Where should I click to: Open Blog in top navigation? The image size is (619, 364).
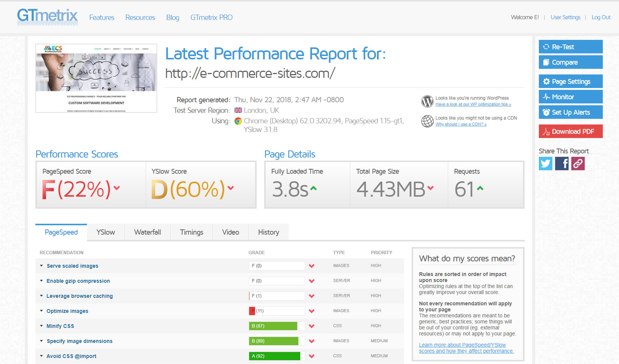(x=173, y=17)
